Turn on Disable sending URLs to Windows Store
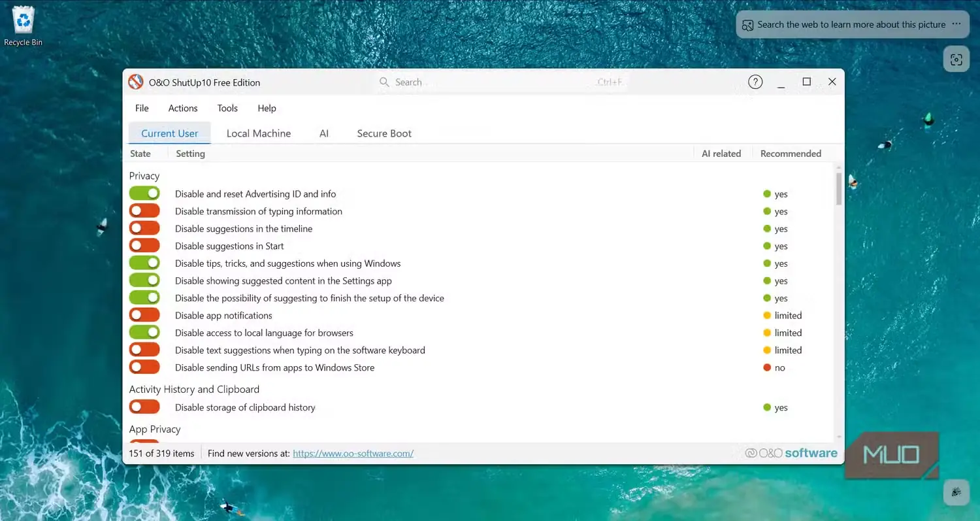 (144, 367)
